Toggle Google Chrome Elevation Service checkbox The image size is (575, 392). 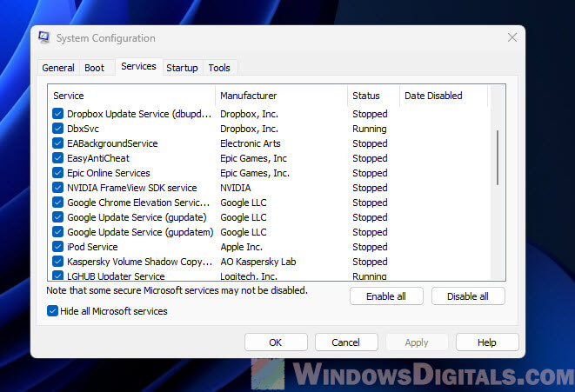click(57, 203)
